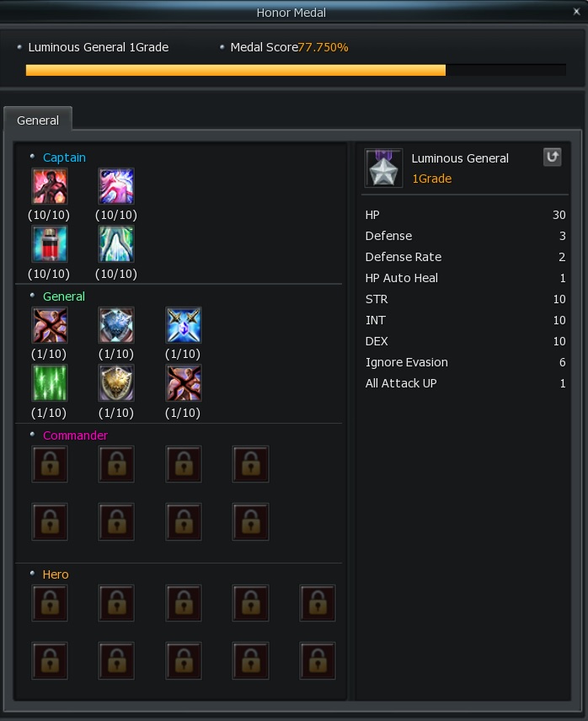Viewport: 588px width, 721px height.
Task: Select the last General skill icon in second row
Action: pos(184,382)
